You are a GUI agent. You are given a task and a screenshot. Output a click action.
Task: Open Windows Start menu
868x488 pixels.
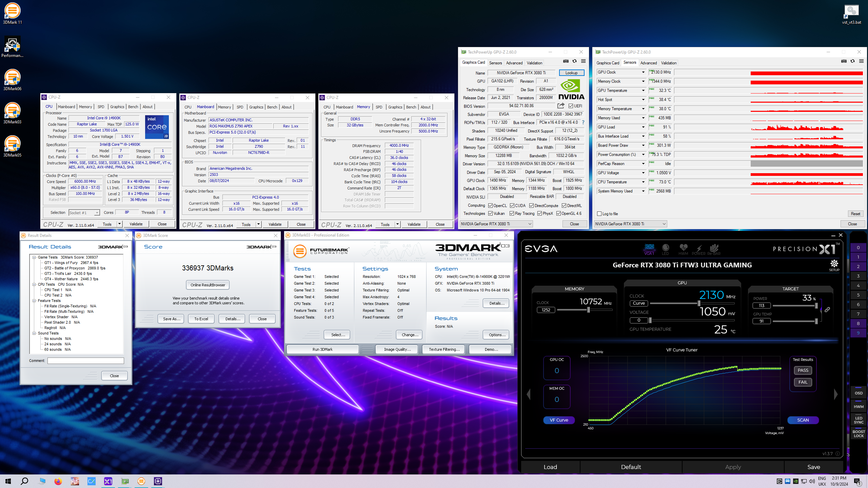point(8,481)
